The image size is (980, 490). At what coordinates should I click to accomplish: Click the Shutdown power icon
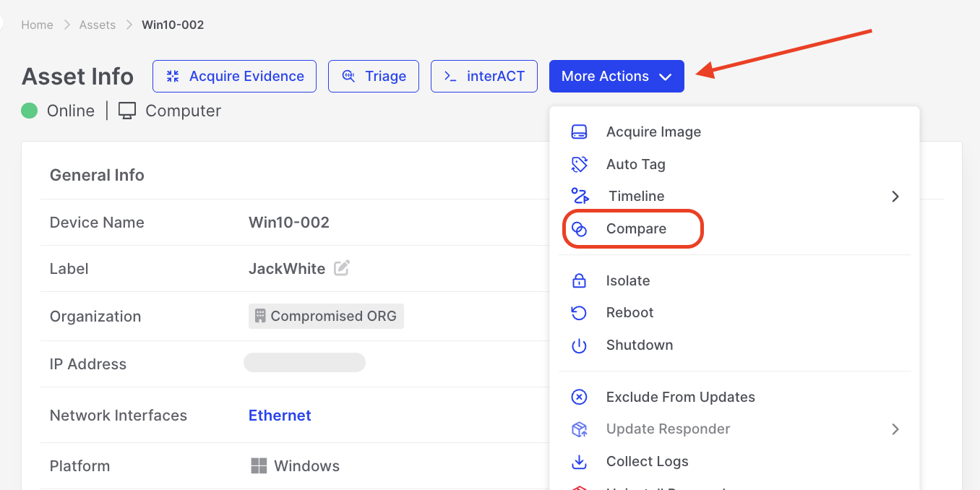(579, 345)
